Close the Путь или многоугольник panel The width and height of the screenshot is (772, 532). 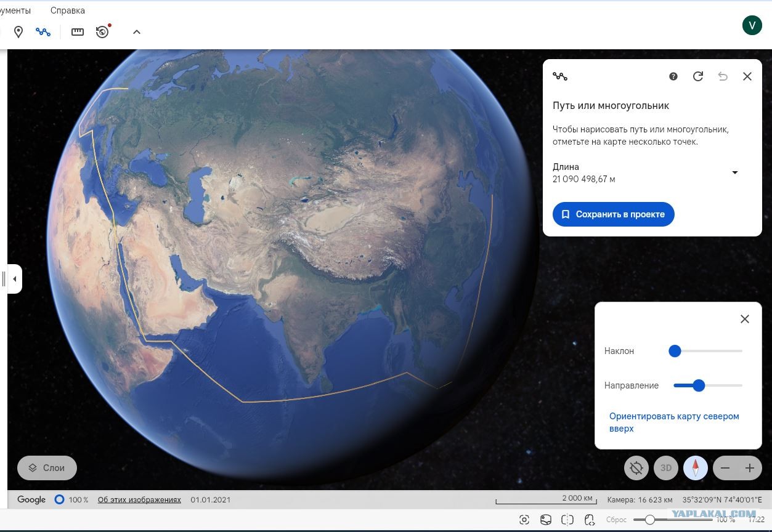(747, 76)
